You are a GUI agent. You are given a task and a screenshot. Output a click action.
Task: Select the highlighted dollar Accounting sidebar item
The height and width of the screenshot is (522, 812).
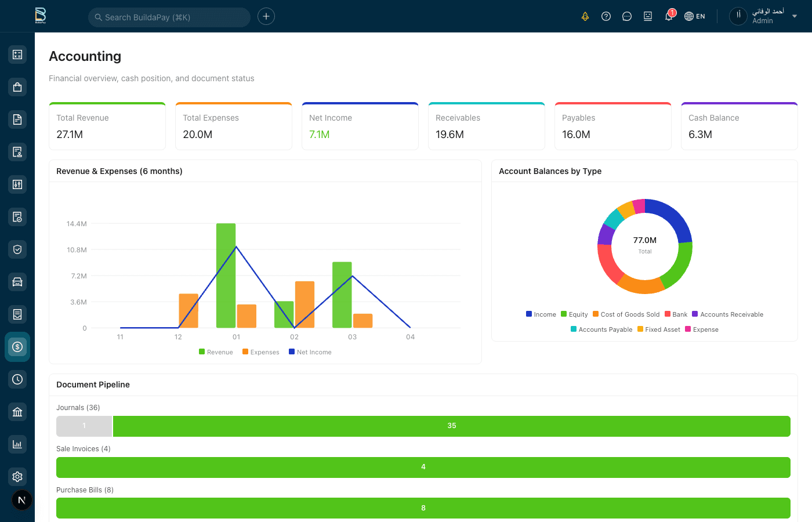coord(17,347)
